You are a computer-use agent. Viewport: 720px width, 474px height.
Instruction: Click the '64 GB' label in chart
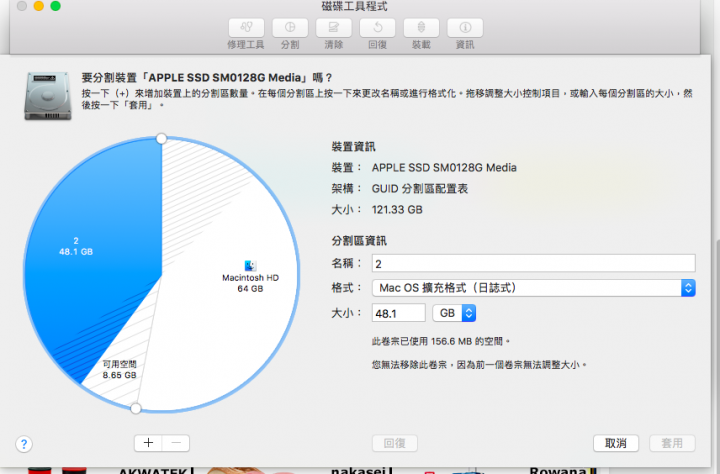pos(250,288)
